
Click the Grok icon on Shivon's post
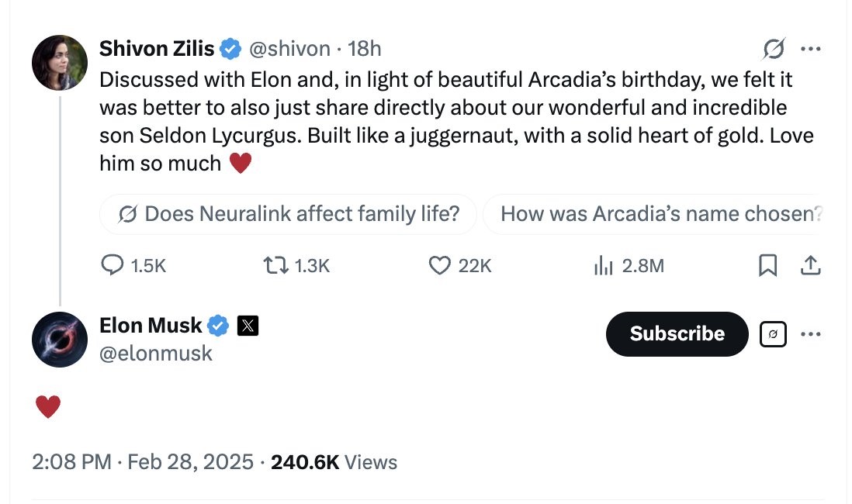[x=774, y=50]
